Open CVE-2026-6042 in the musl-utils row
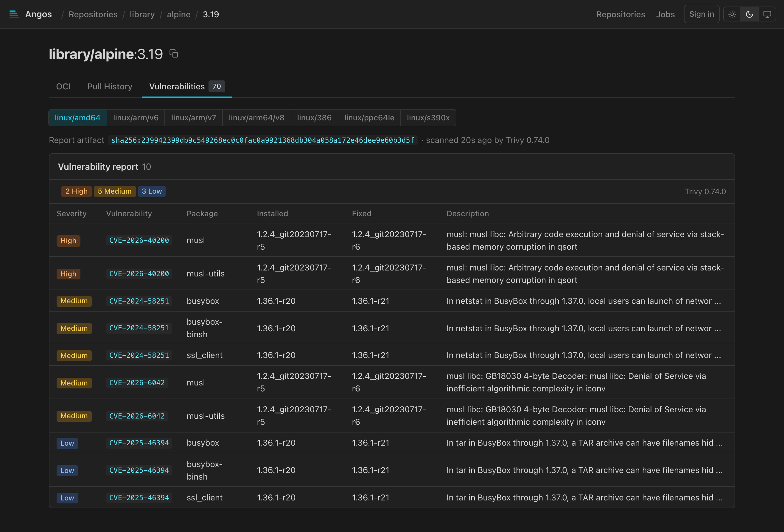This screenshot has width=784, height=532. click(x=137, y=416)
